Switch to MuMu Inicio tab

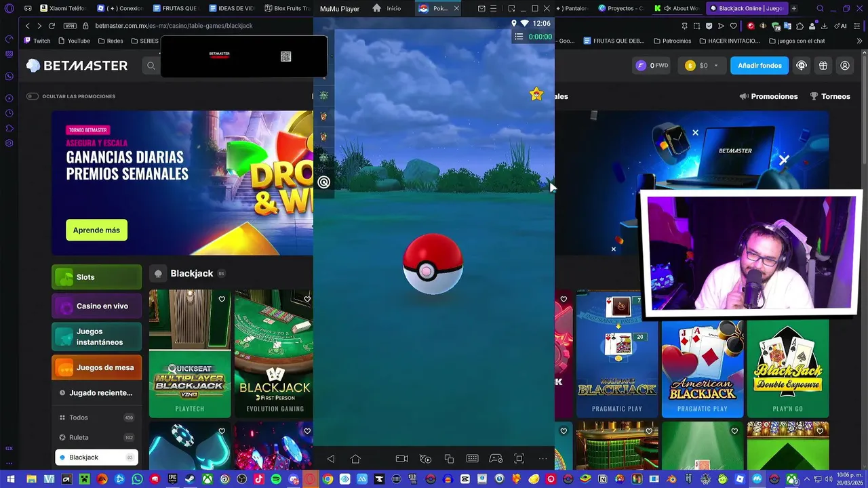pyautogui.click(x=387, y=9)
